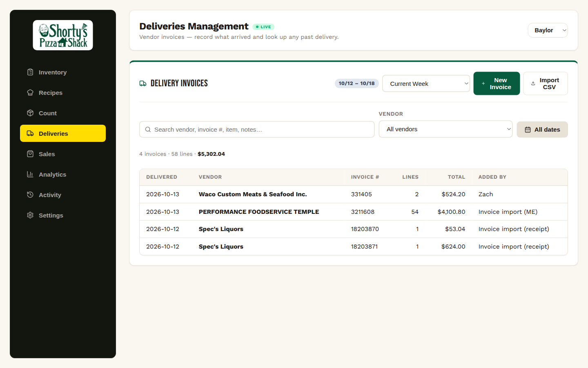Click the truck icon beside Delivery Invoices heading
The width and height of the screenshot is (588, 368).
coord(143,83)
